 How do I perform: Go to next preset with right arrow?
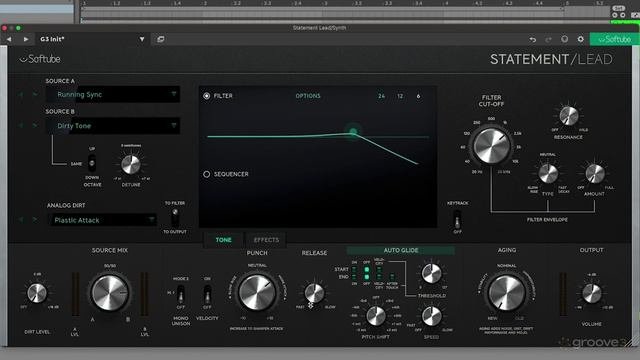click(x=26, y=39)
